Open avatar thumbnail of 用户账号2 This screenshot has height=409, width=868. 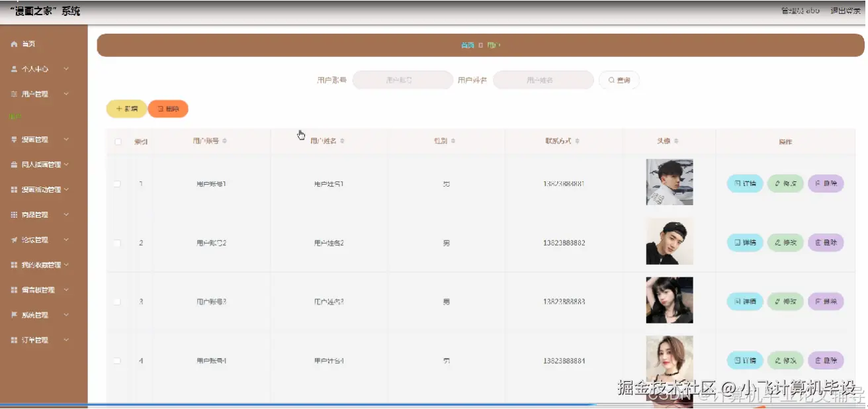point(670,241)
